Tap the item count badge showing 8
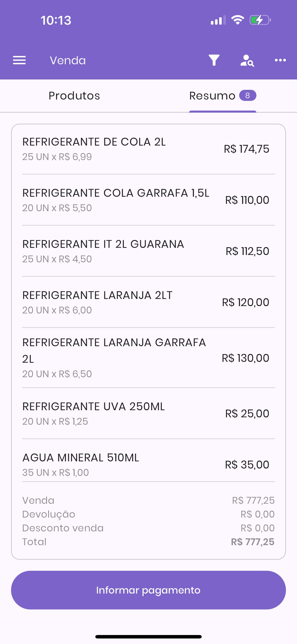This screenshot has width=297, height=644. pos(247,96)
